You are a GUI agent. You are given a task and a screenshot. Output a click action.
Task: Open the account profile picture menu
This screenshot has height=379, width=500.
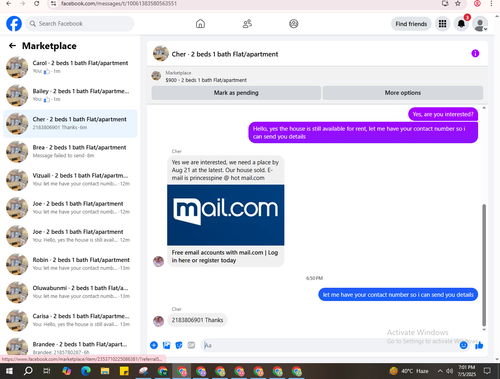click(x=480, y=24)
